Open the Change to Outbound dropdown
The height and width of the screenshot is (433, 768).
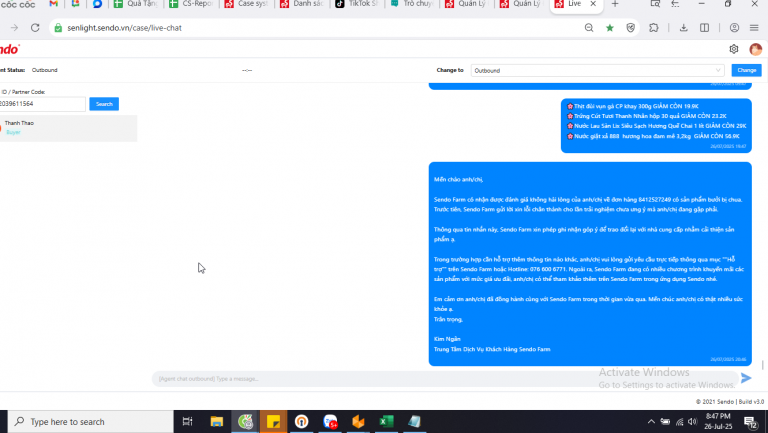pos(598,71)
